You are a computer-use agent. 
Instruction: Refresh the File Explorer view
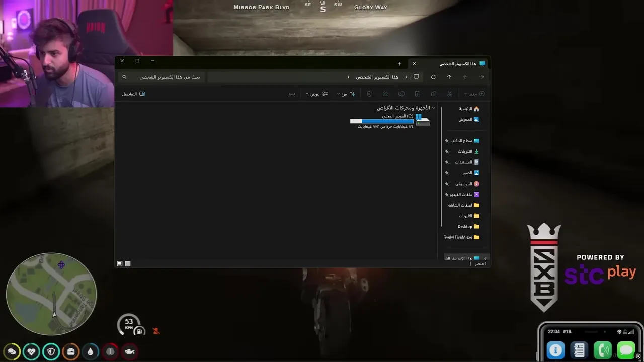tap(433, 77)
